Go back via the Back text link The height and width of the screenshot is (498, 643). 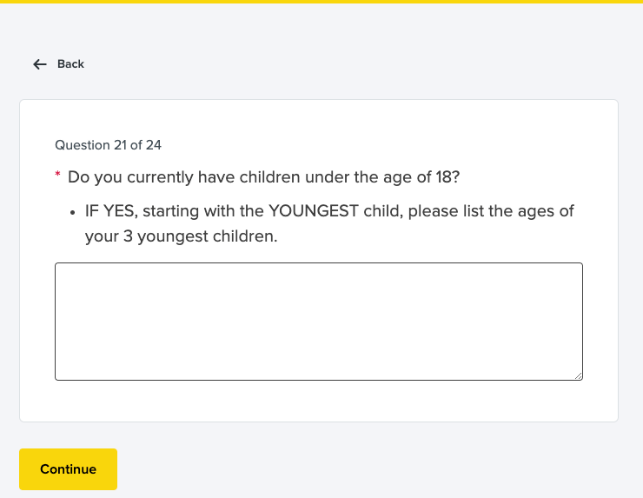point(70,64)
